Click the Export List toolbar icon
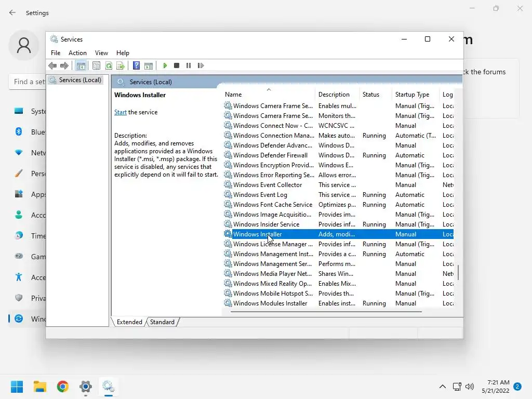 (x=121, y=65)
